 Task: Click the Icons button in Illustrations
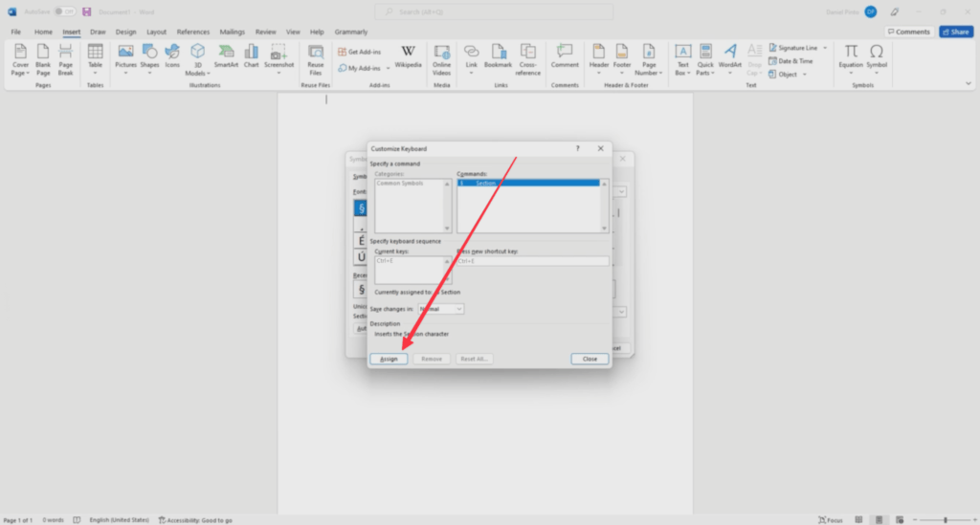click(172, 57)
